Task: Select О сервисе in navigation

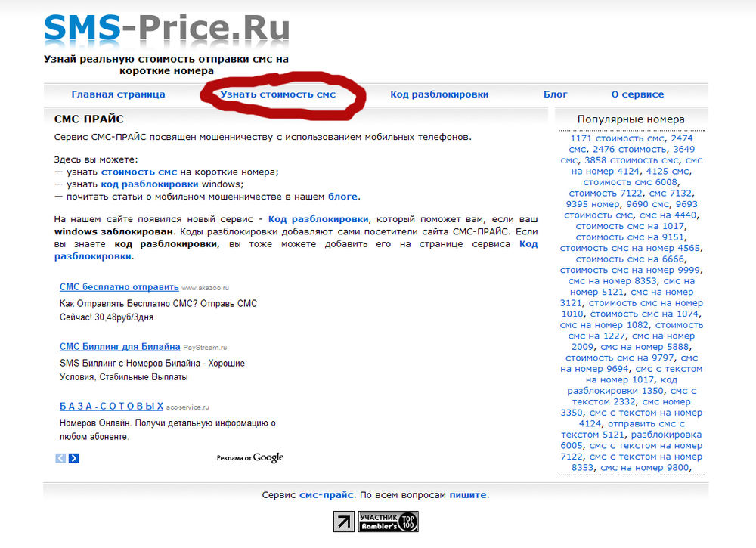Action: click(637, 94)
